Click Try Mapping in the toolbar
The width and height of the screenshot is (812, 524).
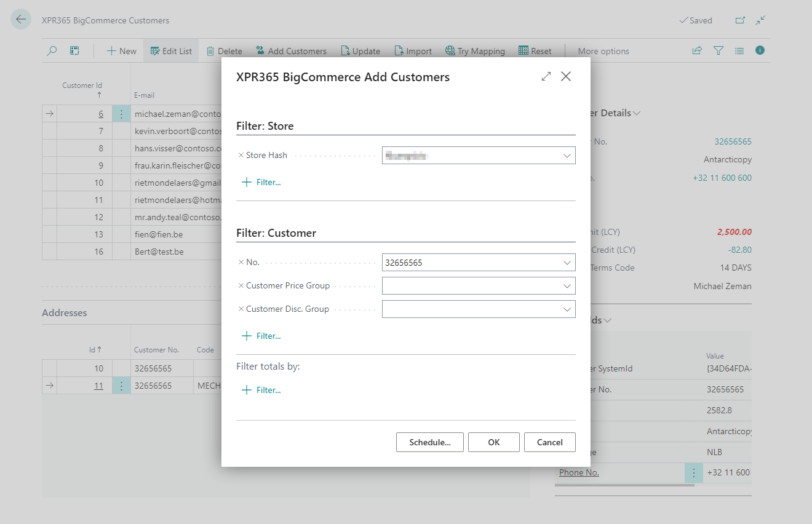[475, 51]
